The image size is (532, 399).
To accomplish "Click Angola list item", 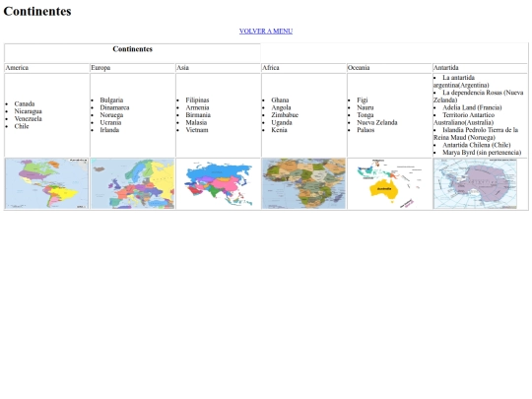I will [x=281, y=107].
